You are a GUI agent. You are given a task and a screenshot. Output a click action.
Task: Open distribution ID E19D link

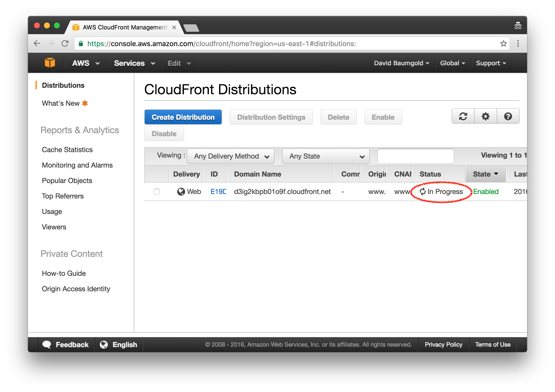pos(218,192)
